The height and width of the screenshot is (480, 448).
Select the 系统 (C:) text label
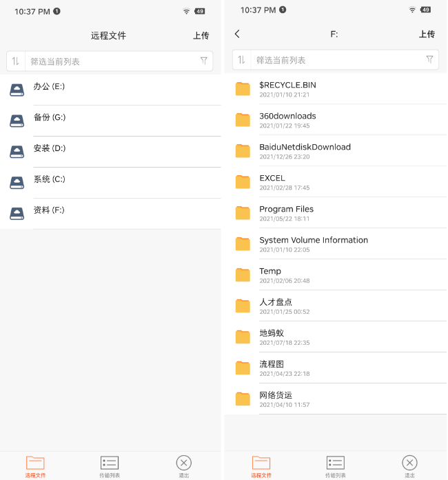[49, 179]
